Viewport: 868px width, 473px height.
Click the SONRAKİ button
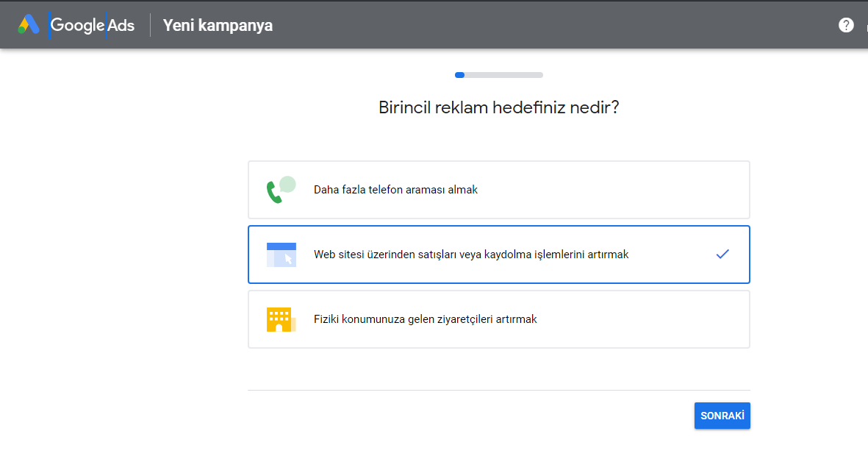click(722, 416)
